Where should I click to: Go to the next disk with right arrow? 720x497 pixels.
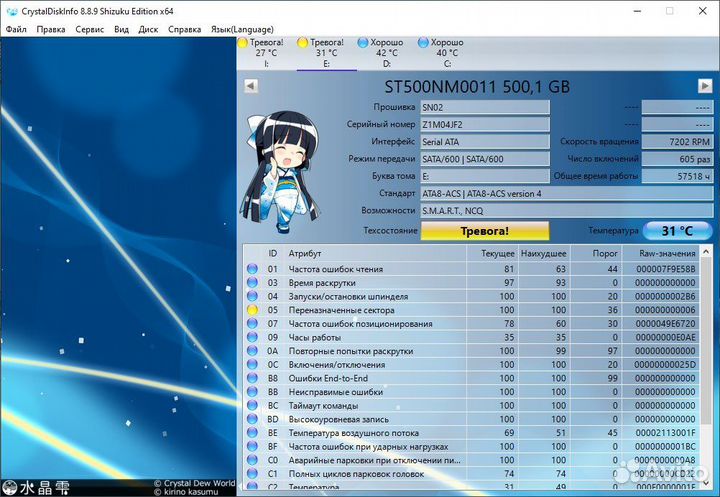(704, 87)
